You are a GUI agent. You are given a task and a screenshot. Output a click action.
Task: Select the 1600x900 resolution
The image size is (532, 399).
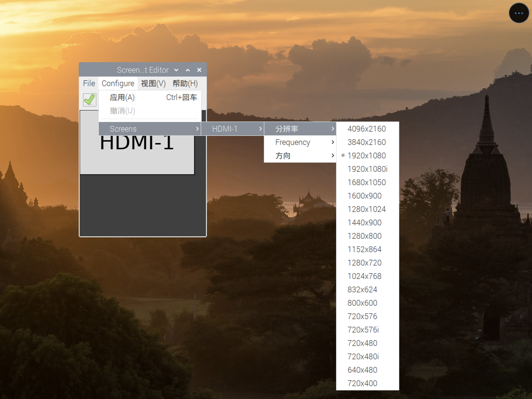click(367, 196)
